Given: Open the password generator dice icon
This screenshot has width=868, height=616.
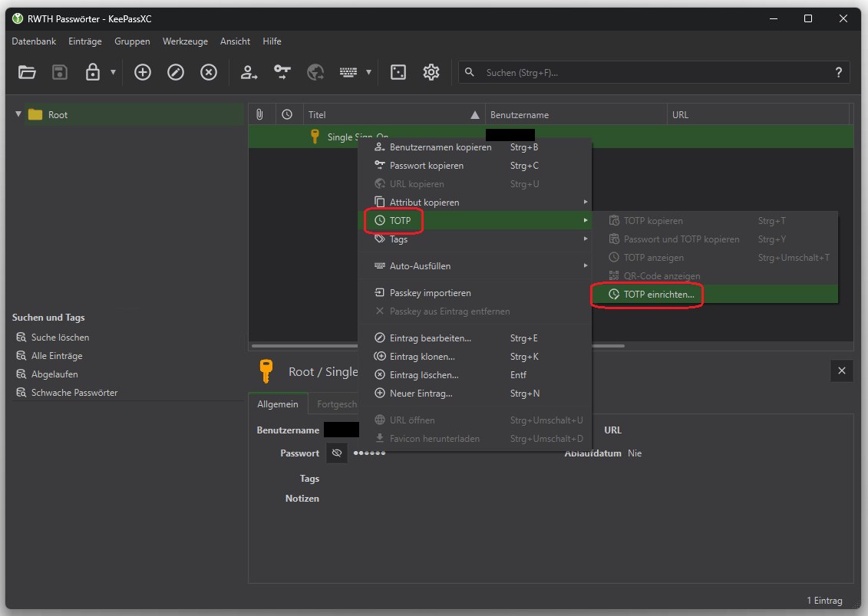Looking at the screenshot, I should (x=398, y=72).
